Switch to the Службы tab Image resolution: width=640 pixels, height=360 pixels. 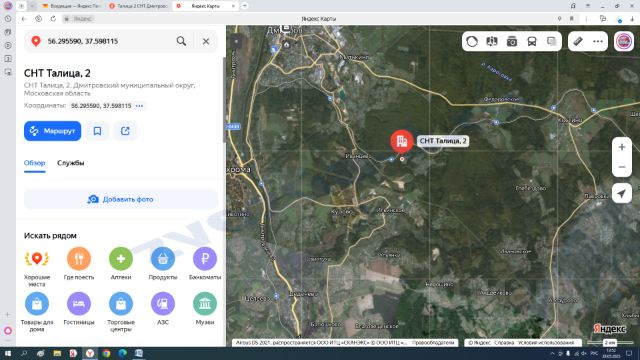[70, 163]
